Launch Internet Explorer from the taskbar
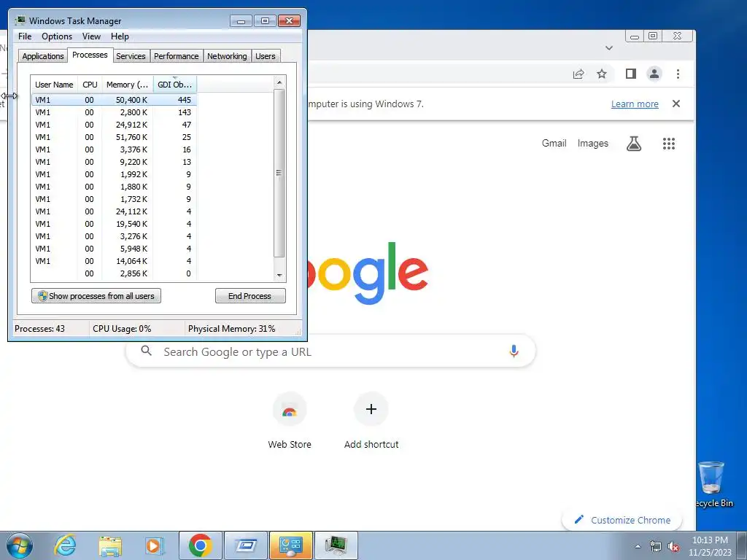 click(65, 545)
